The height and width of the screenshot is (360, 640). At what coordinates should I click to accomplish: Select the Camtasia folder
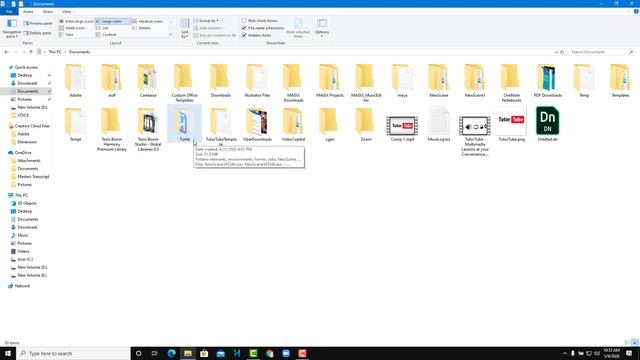click(x=148, y=81)
